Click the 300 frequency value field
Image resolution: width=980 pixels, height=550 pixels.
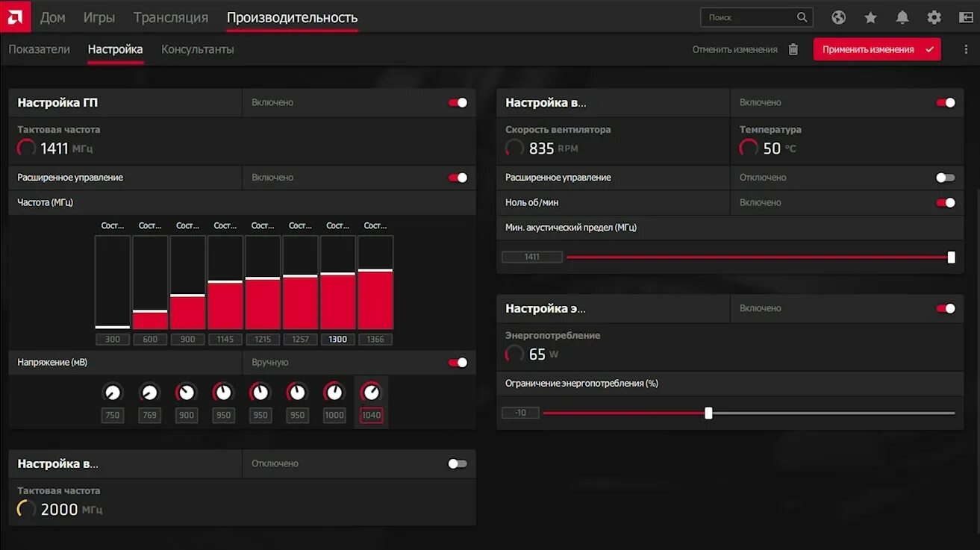(113, 339)
